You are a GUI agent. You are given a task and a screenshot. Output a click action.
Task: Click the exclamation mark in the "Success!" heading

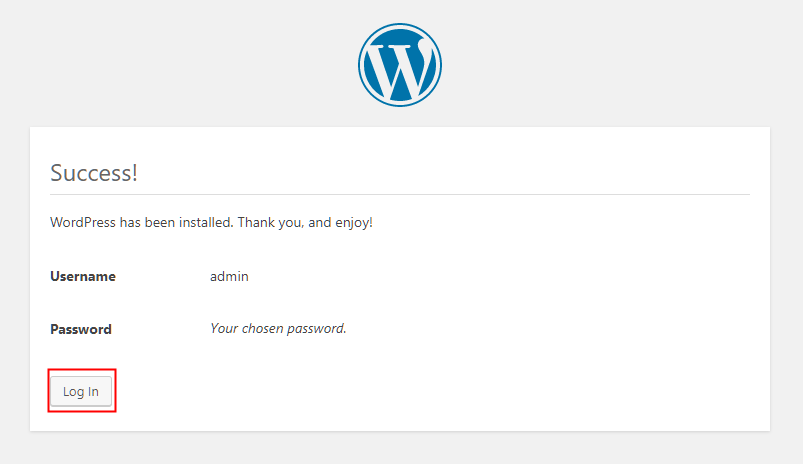point(134,172)
